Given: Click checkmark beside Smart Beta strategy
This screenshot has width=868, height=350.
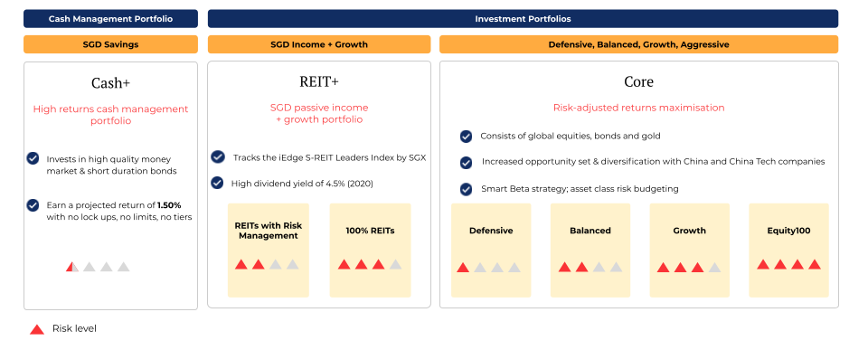Looking at the screenshot, I should [x=467, y=189].
